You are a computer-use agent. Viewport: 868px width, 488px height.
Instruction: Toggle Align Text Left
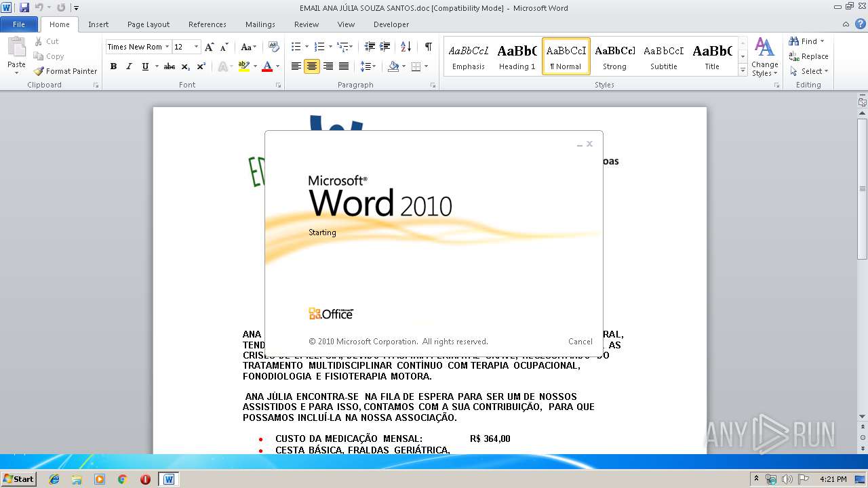(x=296, y=66)
